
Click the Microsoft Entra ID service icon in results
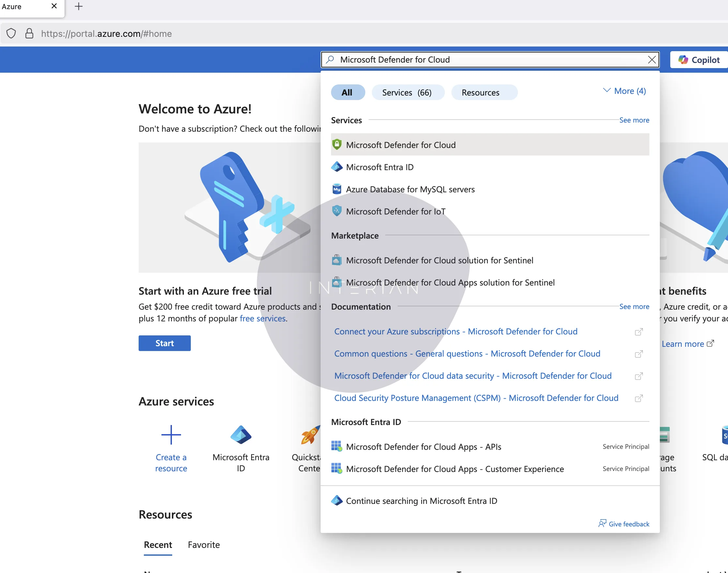[337, 167]
